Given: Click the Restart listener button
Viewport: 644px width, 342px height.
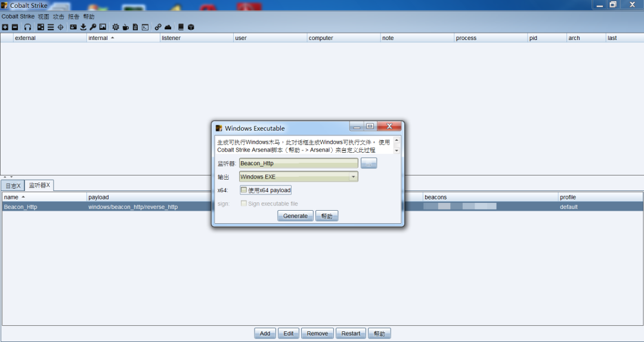Looking at the screenshot, I should tap(351, 334).
